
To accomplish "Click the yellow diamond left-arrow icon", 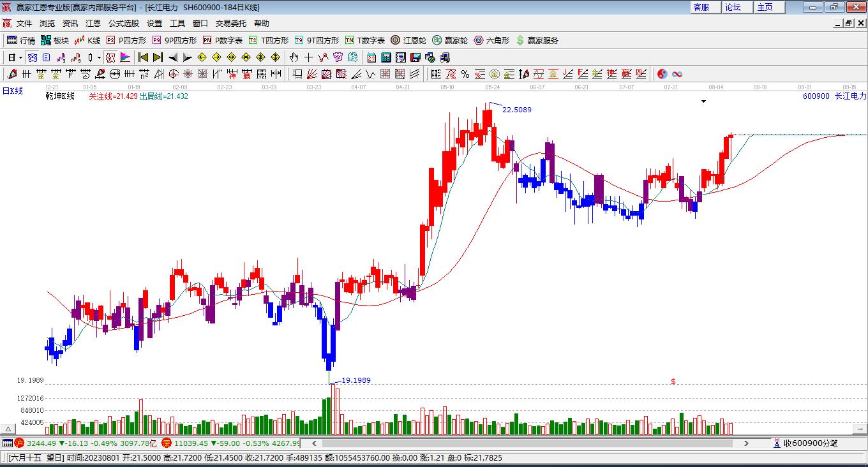I will (x=202, y=57).
